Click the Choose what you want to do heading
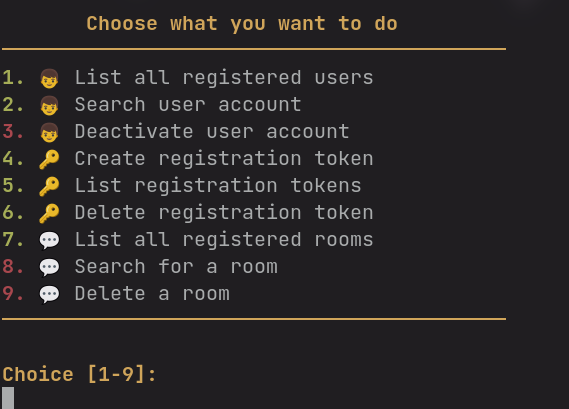 tap(242, 24)
